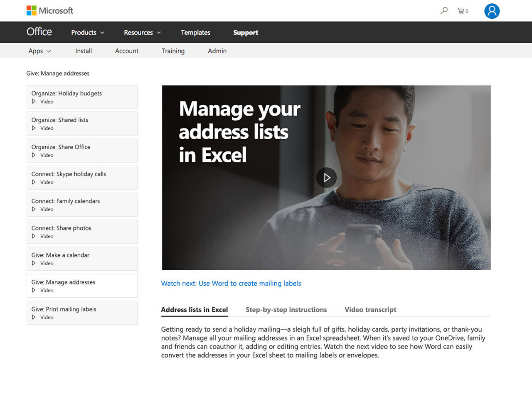Play the Connect: Skype holiday calls video
This screenshot has height=395, width=532.
82,178
